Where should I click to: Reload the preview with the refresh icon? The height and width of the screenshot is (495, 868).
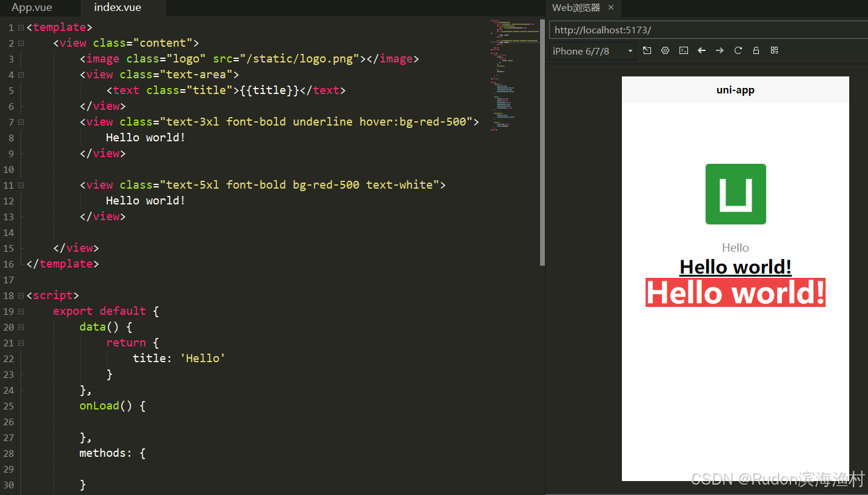(x=738, y=51)
